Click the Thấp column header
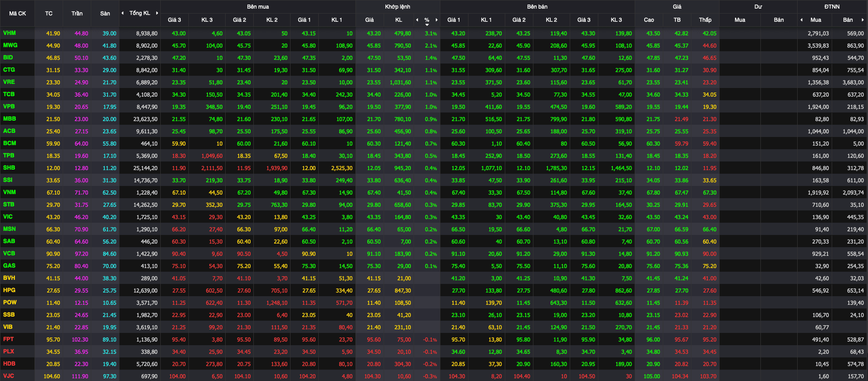Image resolution: width=868 pixels, height=381 pixels. point(705,20)
